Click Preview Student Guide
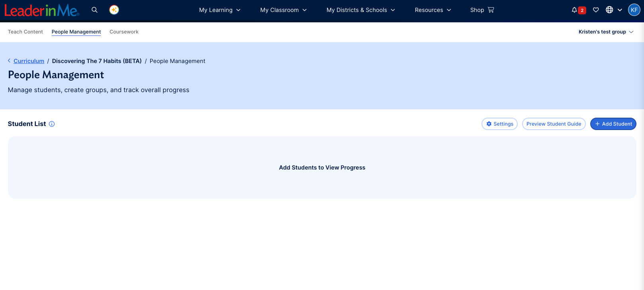 (554, 124)
